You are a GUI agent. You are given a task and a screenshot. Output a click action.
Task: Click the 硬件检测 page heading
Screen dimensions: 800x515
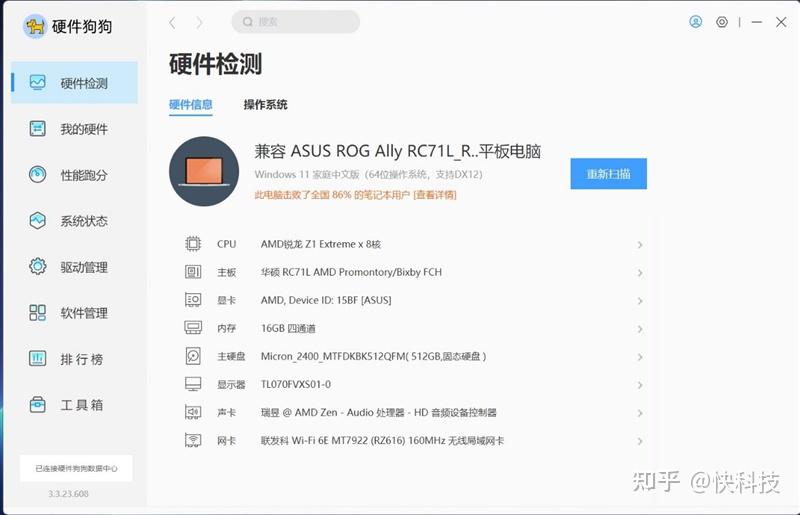(215, 64)
